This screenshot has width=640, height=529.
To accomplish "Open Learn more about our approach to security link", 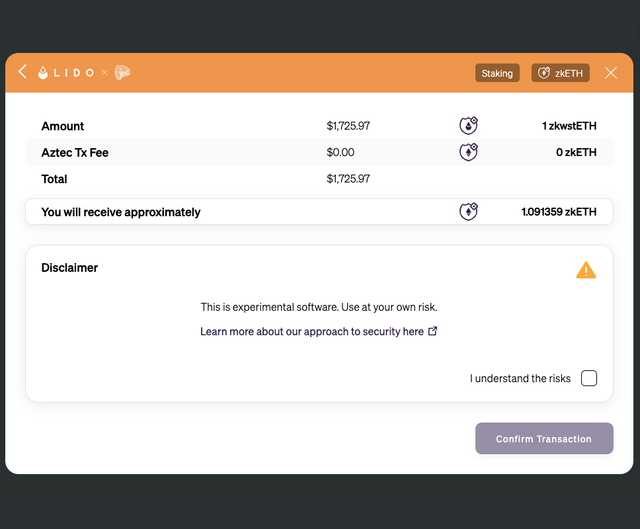I will 312,331.
